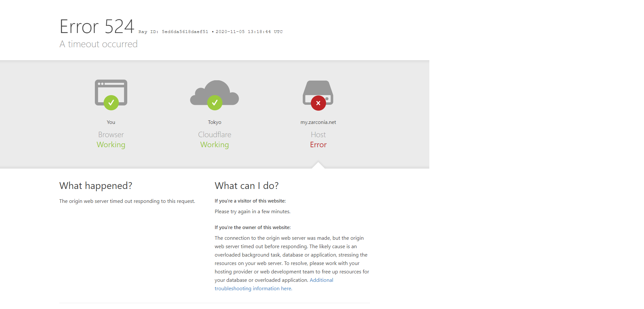
Task: Click the green Working status under Browser
Action: (x=111, y=145)
